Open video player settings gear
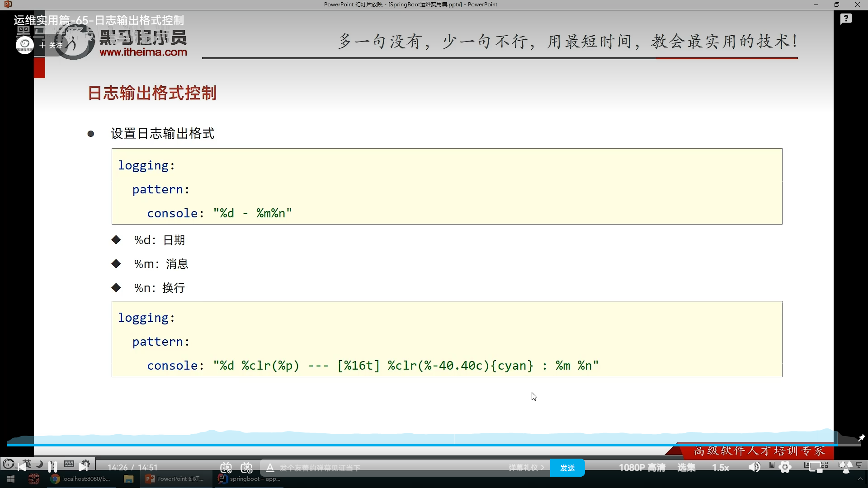The width and height of the screenshot is (868, 488). (785, 467)
